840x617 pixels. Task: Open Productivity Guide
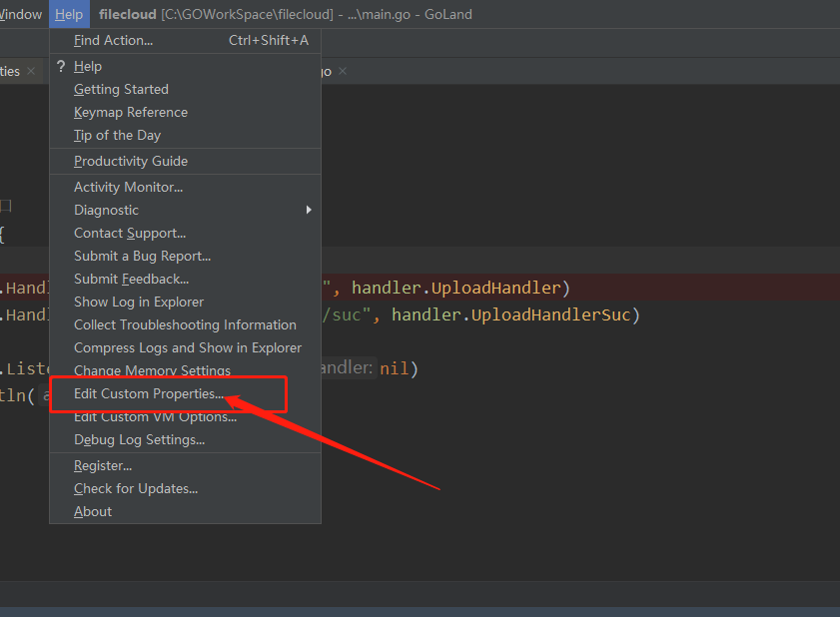pos(186,161)
